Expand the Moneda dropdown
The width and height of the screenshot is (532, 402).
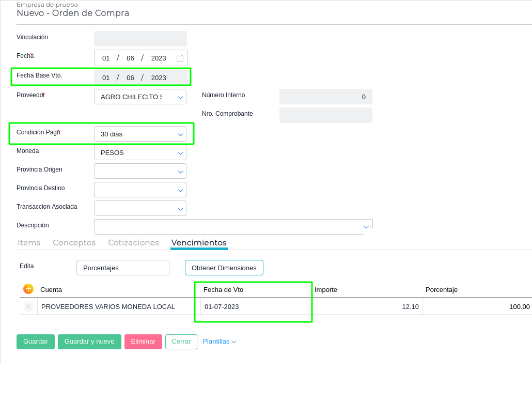180,152
